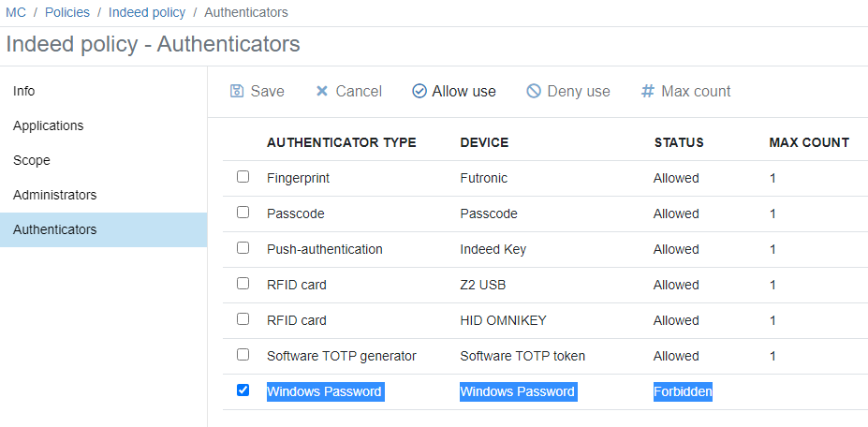Viewport: 868px width, 427px height.
Task: Click the Allow use checkmark icon
Action: [x=419, y=91]
